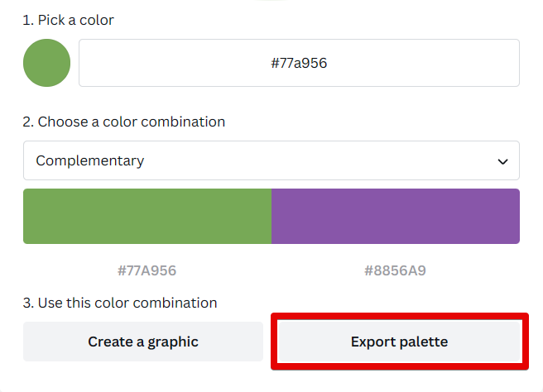Click the chevron arrow in combination selector
Screen dimensions: 543x392
tap(502, 161)
